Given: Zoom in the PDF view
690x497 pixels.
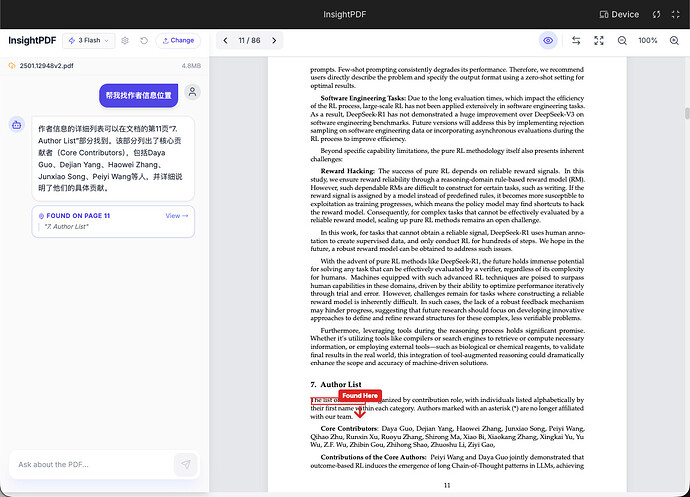Looking at the screenshot, I should point(674,40).
